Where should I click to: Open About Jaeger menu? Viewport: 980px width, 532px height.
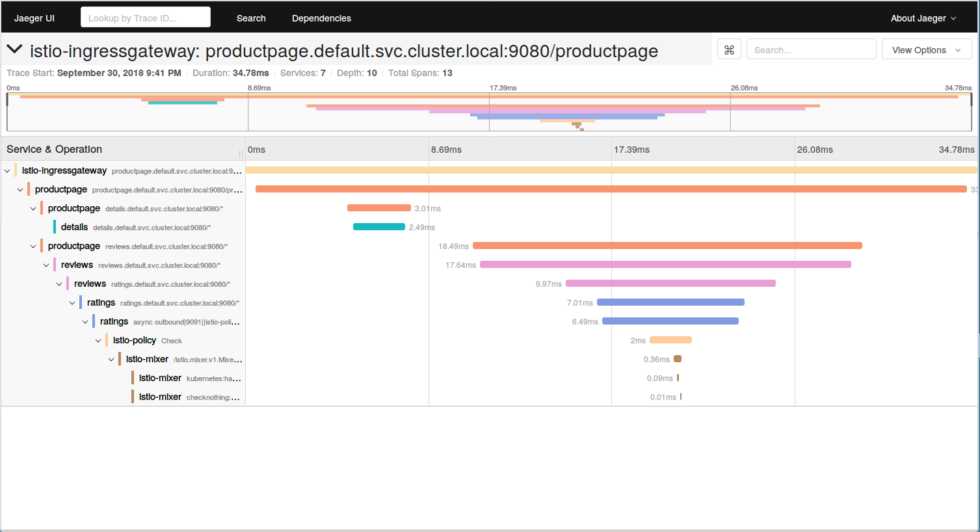(923, 18)
